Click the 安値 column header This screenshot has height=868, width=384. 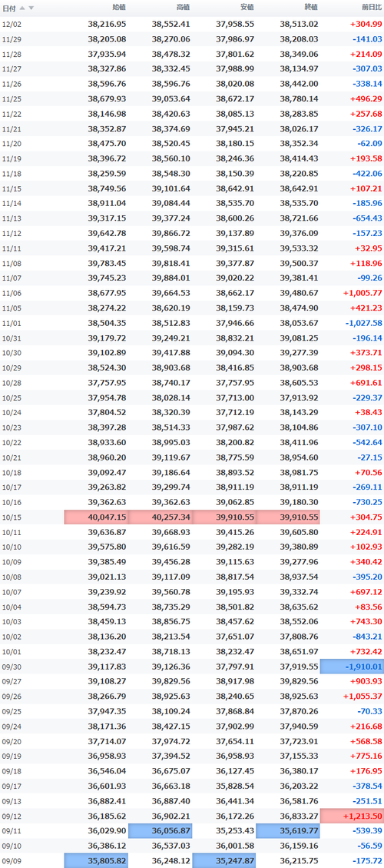(247, 7)
